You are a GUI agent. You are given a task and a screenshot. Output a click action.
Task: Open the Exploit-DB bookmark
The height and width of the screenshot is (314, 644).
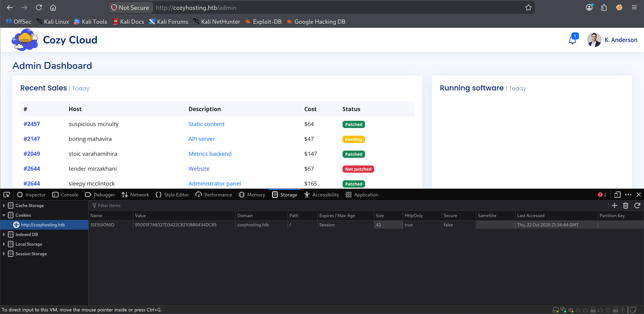(x=263, y=22)
